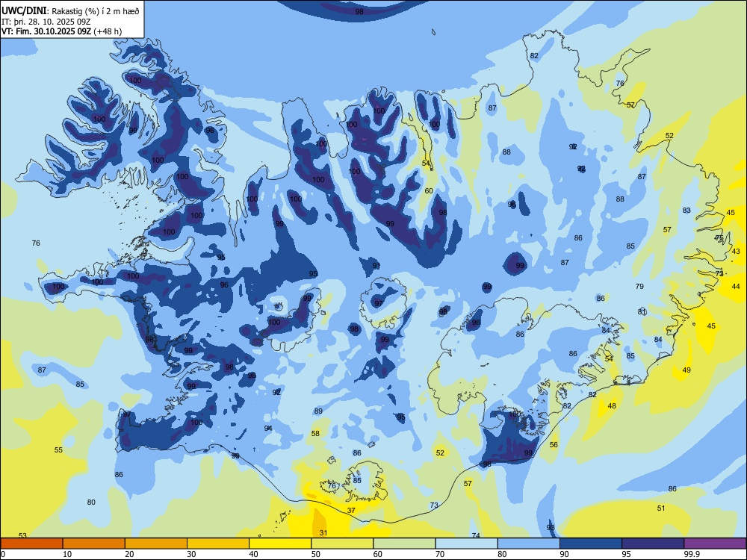Choose the pale green 60–70 legend swatch
Image resolution: width=747 pixels, height=560 pixels.
404,544
